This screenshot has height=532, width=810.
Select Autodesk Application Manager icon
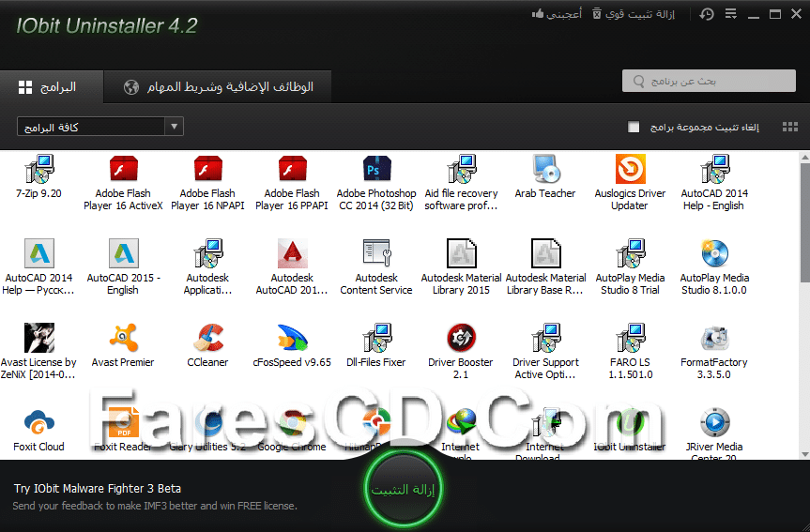pyautogui.click(x=207, y=253)
